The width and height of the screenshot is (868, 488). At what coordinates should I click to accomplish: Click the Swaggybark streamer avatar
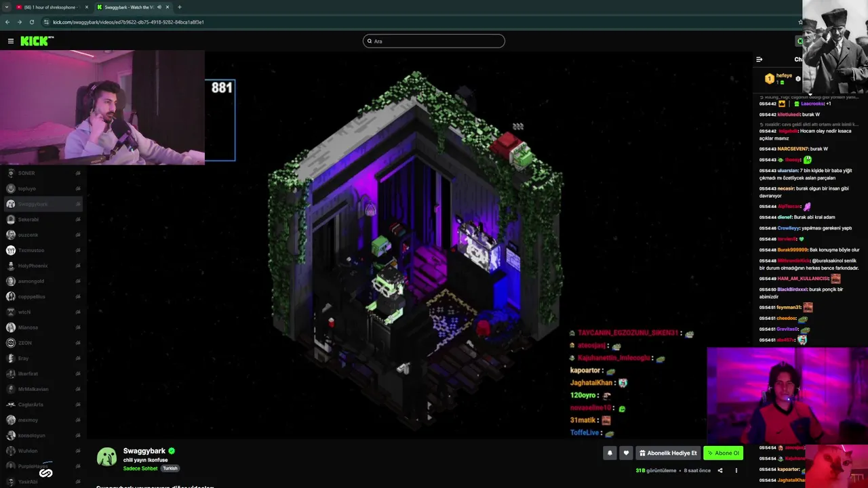[x=106, y=457]
